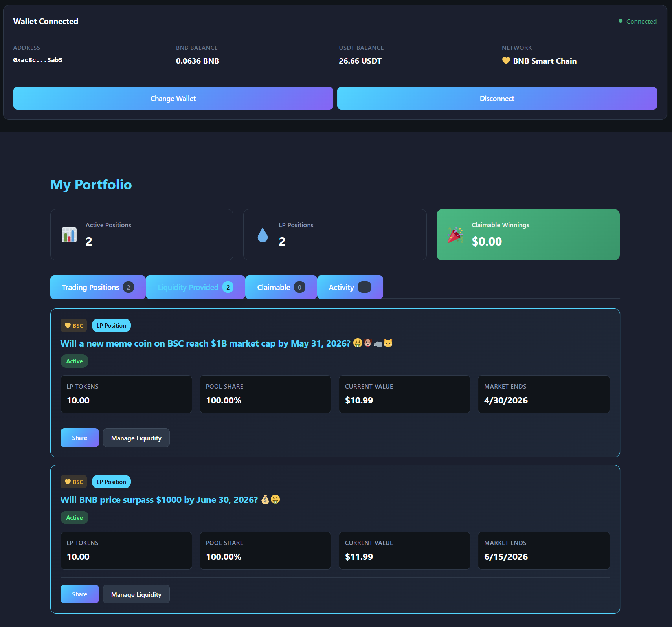This screenshot has height=627, width=672.
Task: Click the green Connected status dot
Action: point(621,21)
